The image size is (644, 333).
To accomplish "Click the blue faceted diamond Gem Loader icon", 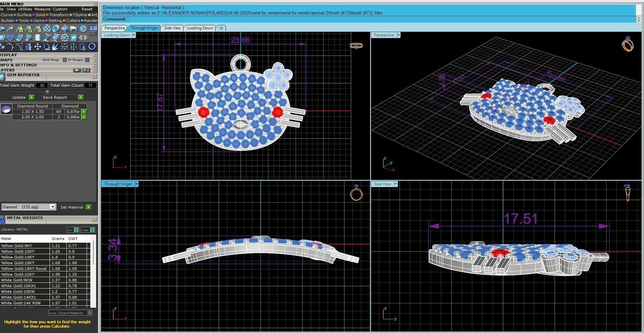I will pyautogui.click(x=10, y=37).
